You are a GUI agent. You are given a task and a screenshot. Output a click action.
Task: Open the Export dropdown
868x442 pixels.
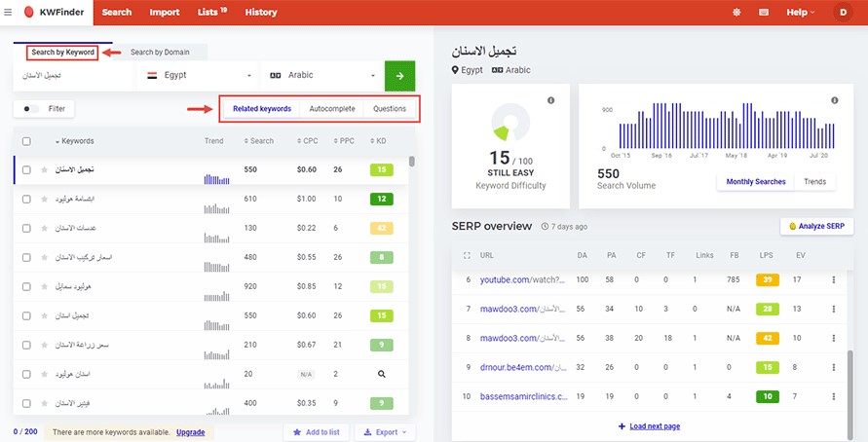click(385, 432)
